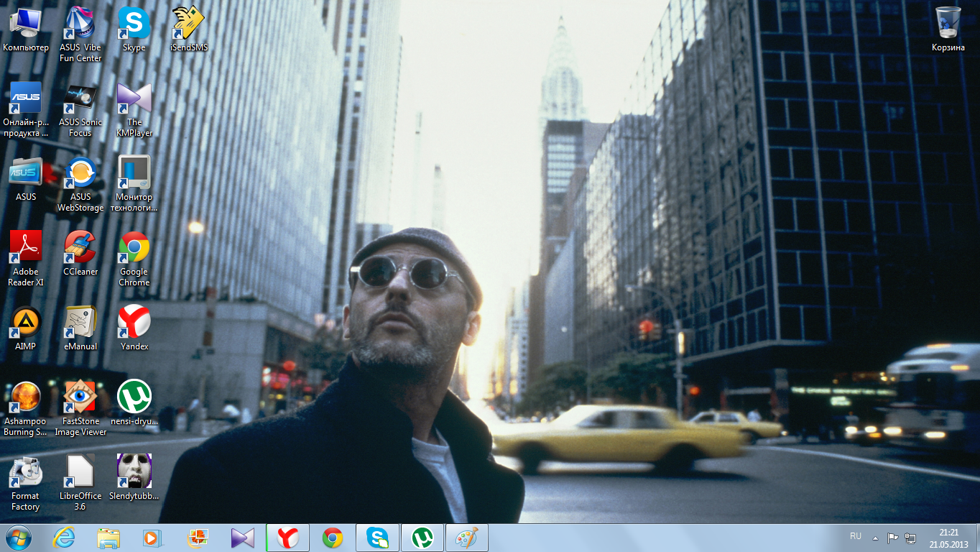980x552 pixels.
Task: Click the network connection tray icon
Action: point(910,538)
